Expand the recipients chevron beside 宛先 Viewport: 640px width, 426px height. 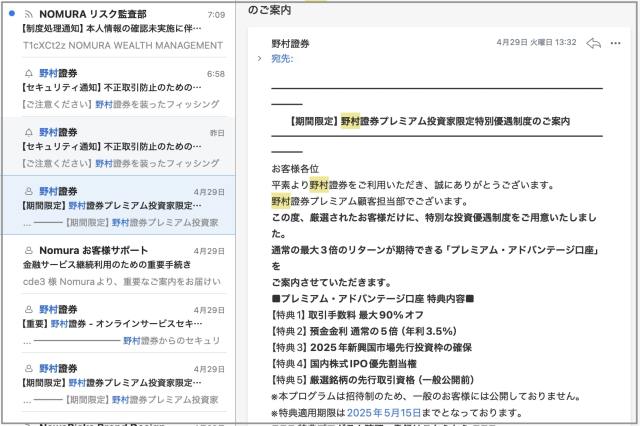259,60
